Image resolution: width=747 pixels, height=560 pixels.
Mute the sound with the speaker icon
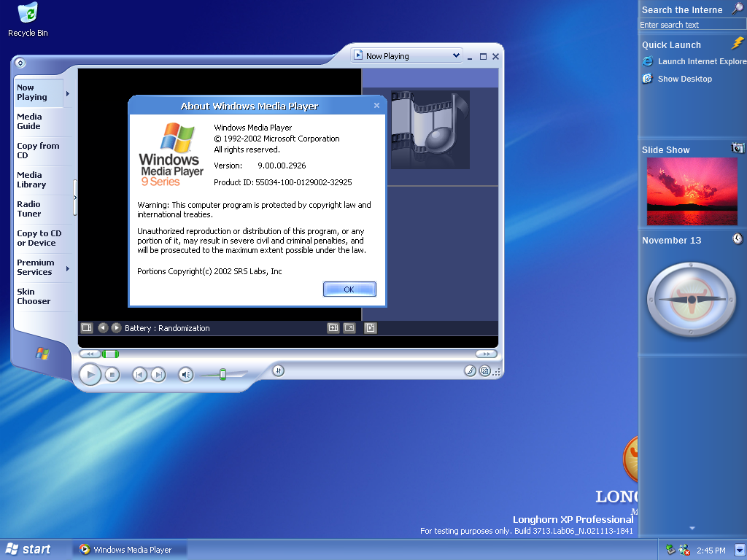pyautogui.click(x=186, y=375)
